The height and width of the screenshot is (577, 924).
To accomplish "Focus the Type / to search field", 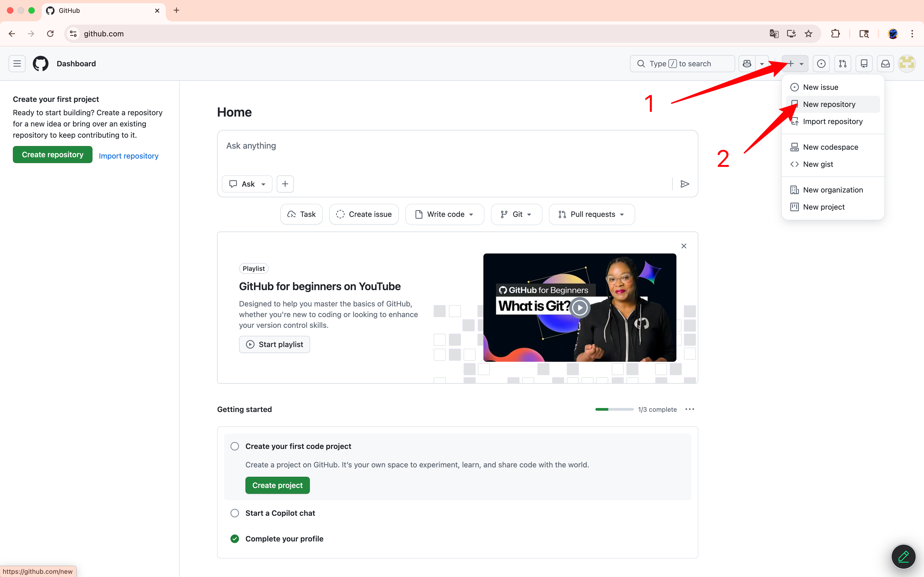I will 682,64.
